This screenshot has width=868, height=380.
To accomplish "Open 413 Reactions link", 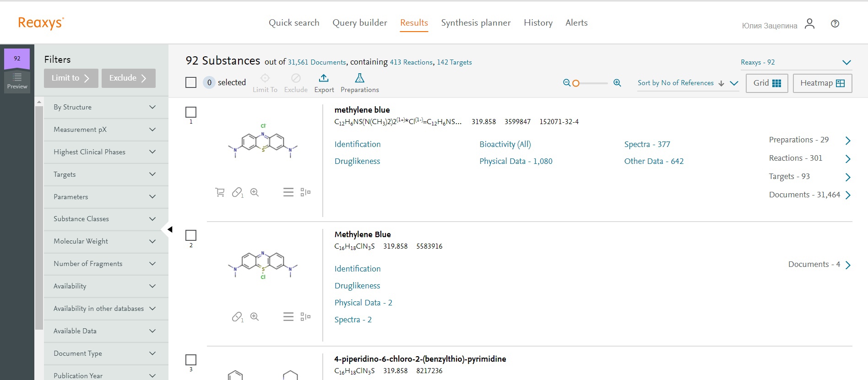I will pyautogui.click(x=411, y=62).
